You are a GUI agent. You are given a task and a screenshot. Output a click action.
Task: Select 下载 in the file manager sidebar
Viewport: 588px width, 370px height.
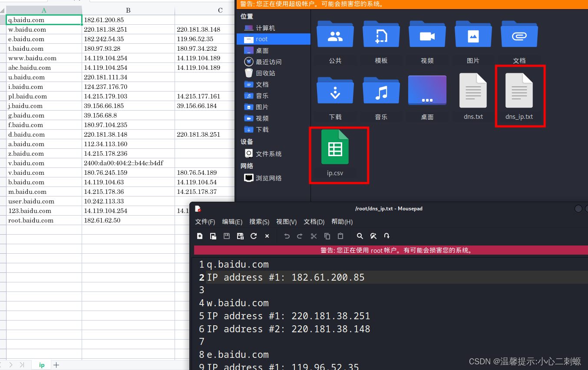coord(274,129)
